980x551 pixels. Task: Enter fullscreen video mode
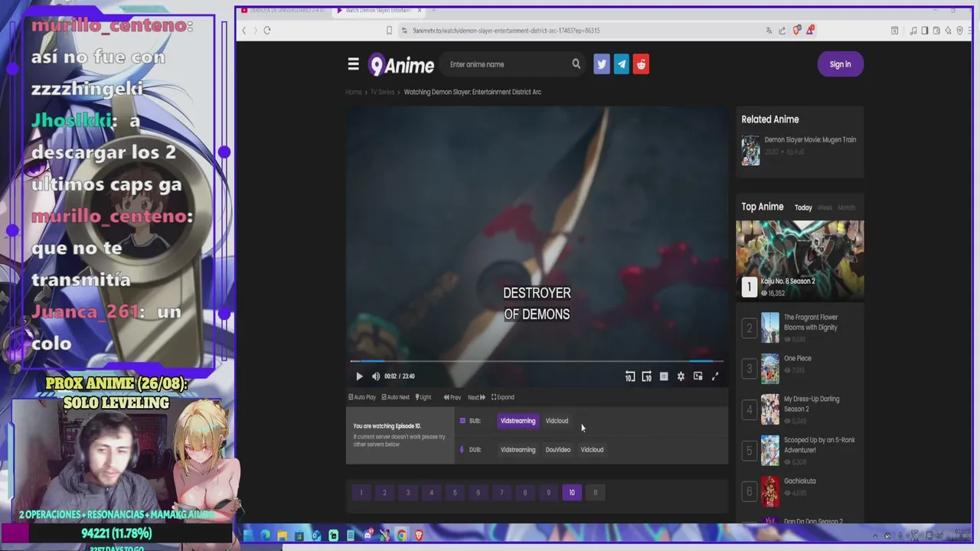point(715,376)
